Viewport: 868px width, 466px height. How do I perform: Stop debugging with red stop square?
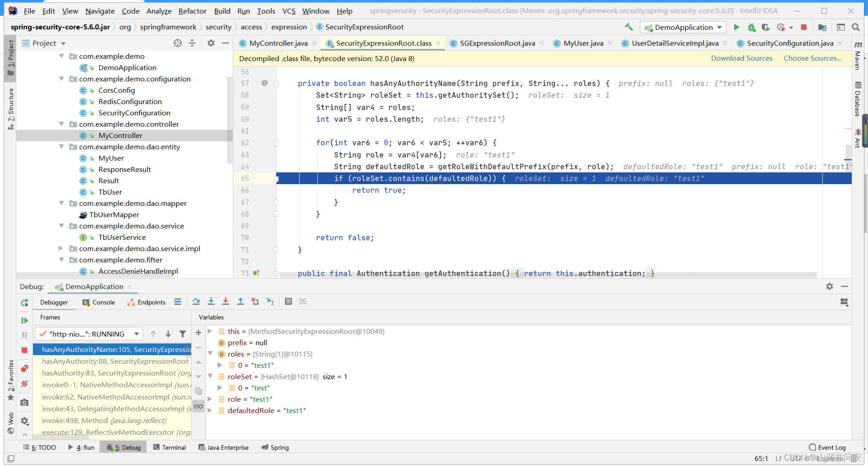coord(24,350)
